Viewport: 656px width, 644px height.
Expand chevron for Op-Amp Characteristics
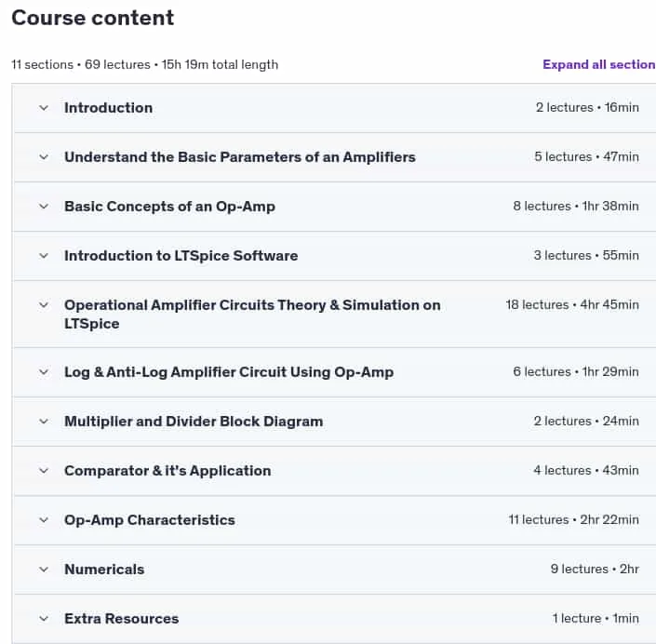[44, 520]
